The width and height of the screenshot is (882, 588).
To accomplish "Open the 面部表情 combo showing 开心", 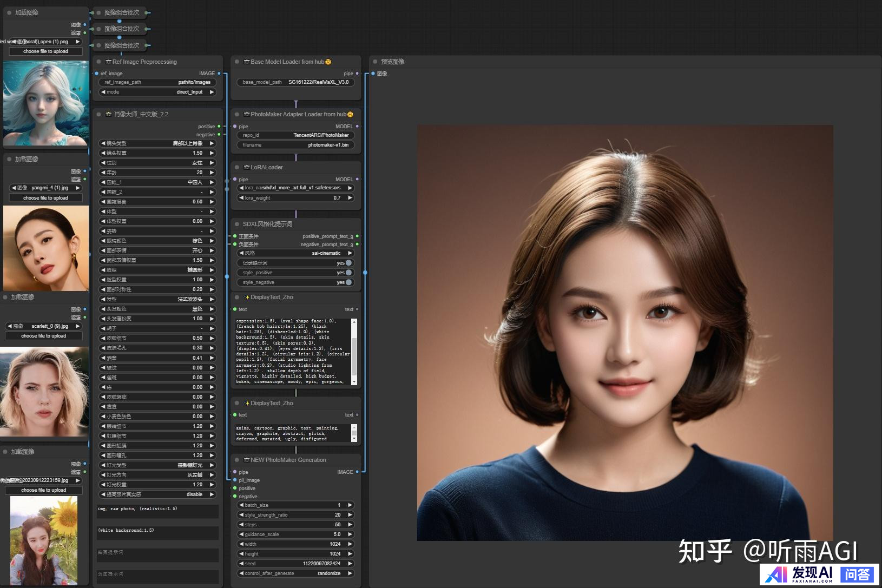I will (157, 250).
